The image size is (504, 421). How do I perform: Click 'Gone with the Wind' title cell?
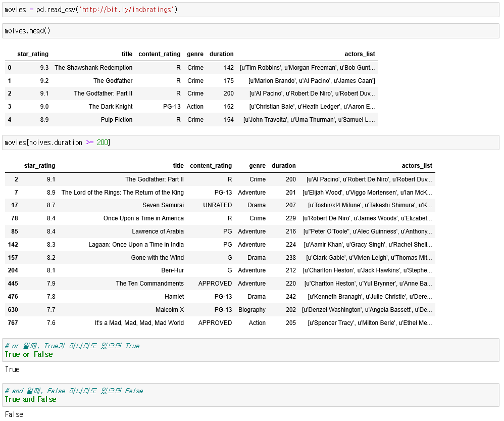pos(157,258)
